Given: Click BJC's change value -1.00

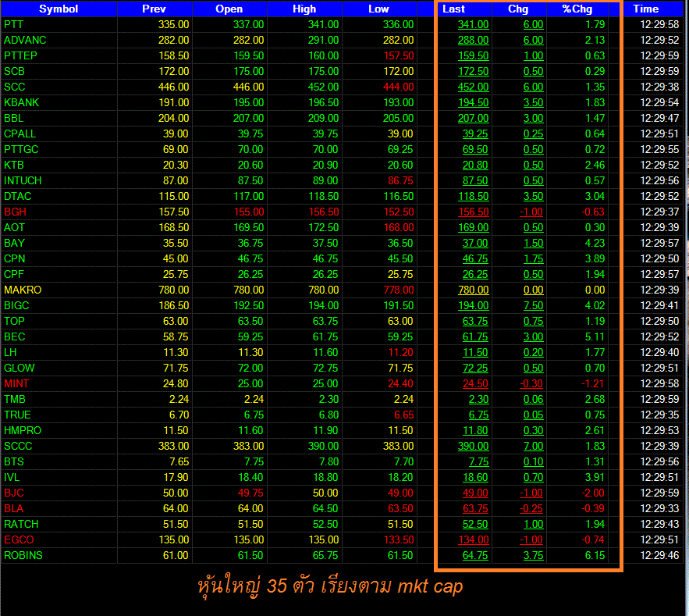Looking at the screenshot, I should pyautogui.click(x=531, y=493).
